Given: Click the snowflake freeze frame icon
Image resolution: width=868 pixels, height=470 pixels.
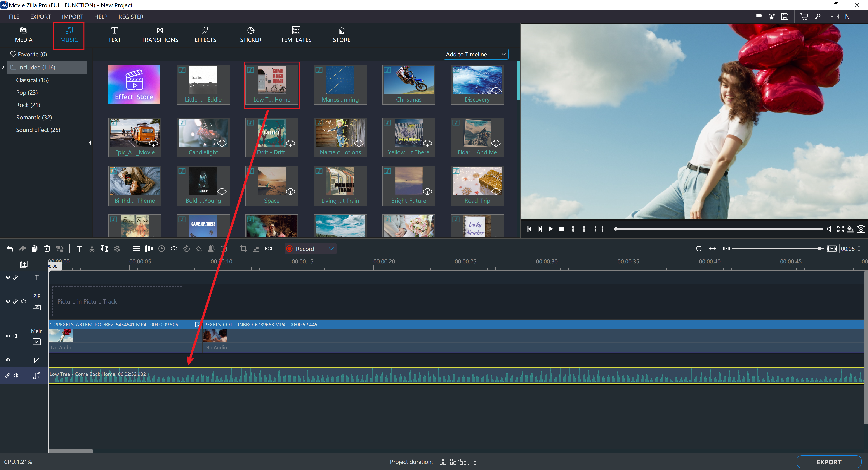Looking at the screenshot, I should pos(117,249).
